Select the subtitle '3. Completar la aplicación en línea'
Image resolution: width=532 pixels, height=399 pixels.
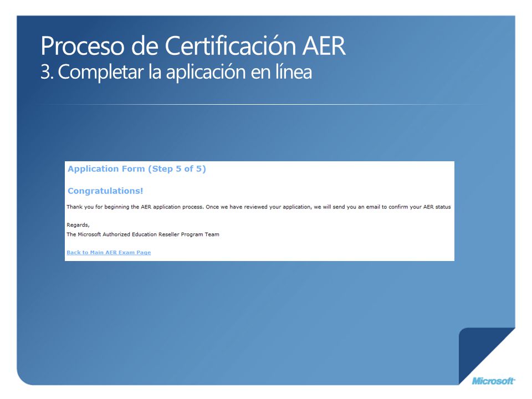coord(176,71)
